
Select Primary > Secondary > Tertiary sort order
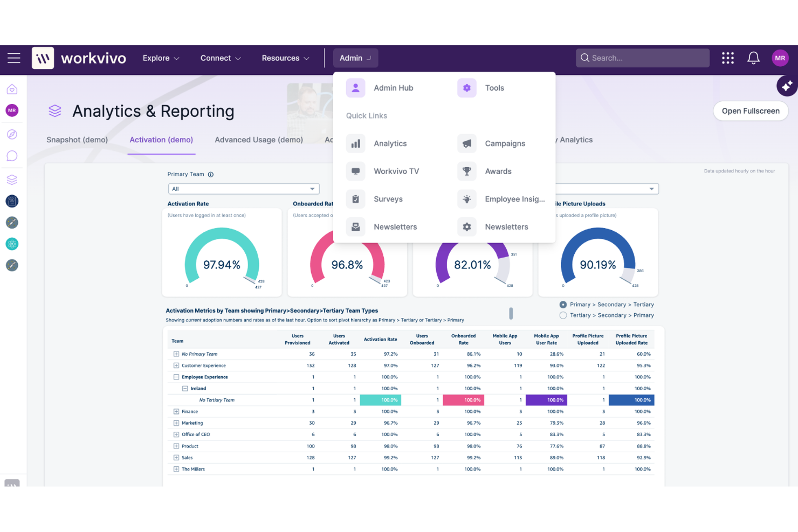(x=563, y=304)
